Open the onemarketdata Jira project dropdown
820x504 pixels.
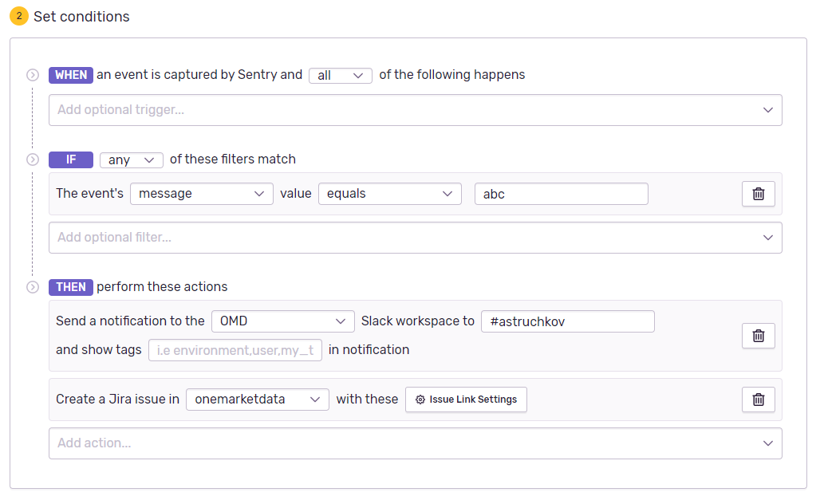tap(257, 400)
